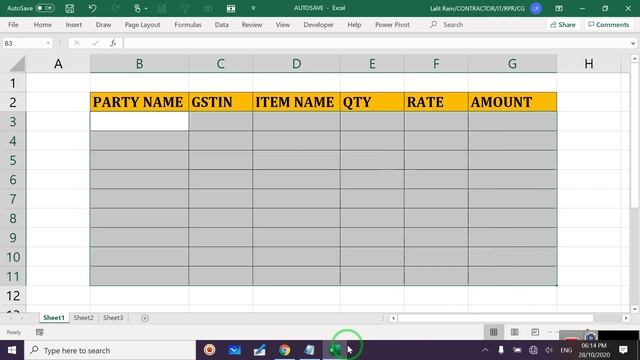Switch to Sheet3 tab
The width and height of the screenshot is (640, 360).
(x=113, y=318)
